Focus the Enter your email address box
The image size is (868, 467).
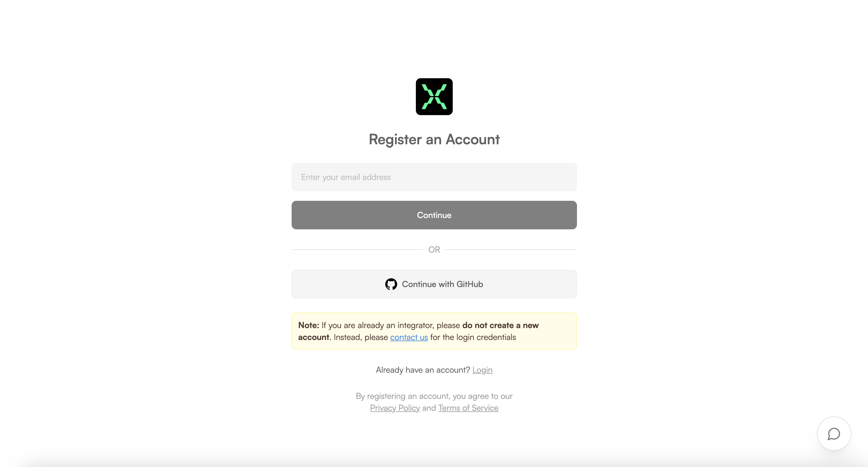coord(434,177)
